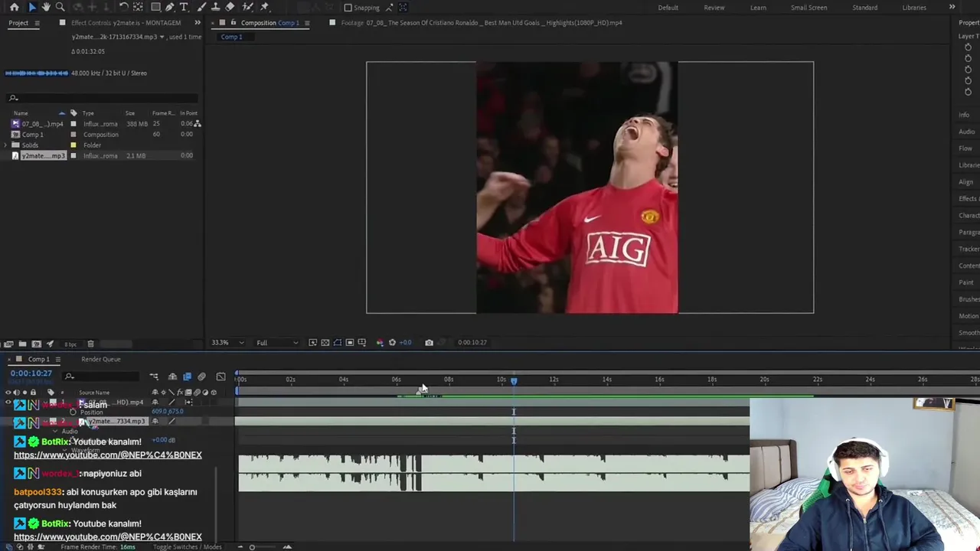Click the timeline layer search field
Image resolution: width=980 pixels, height=551 pixels.
(x=102, y=376)
